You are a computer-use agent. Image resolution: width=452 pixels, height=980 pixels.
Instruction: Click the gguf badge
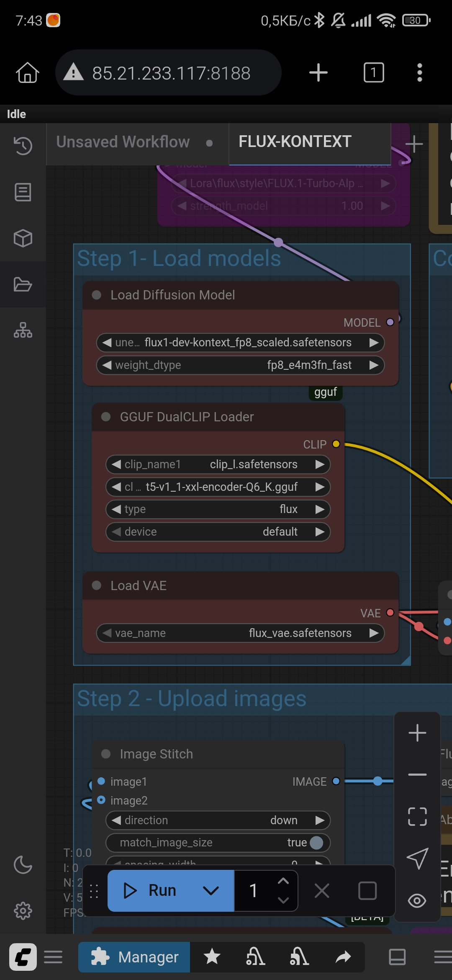pos(326,392)
